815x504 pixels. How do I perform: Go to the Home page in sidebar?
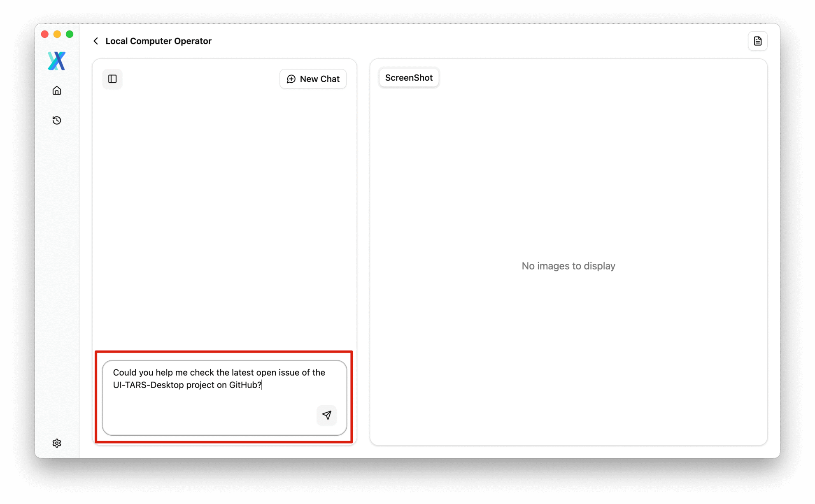[57, 91]
